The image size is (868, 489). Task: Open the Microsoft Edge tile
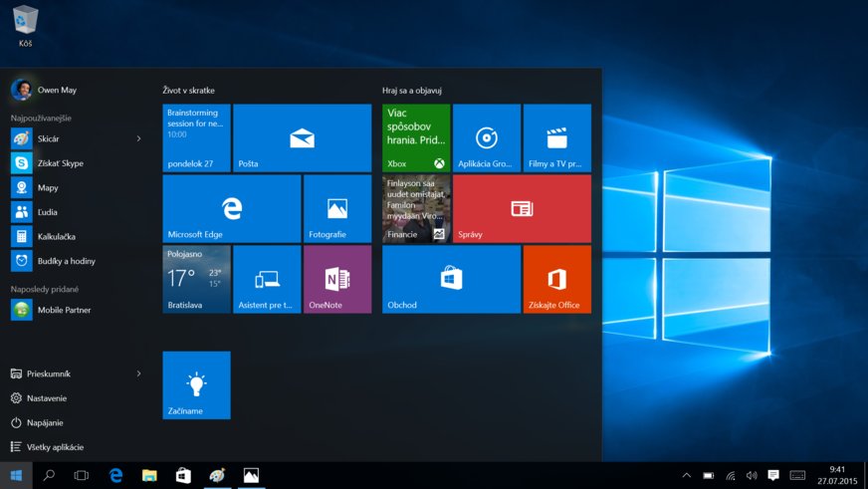(x=231, y=209)
